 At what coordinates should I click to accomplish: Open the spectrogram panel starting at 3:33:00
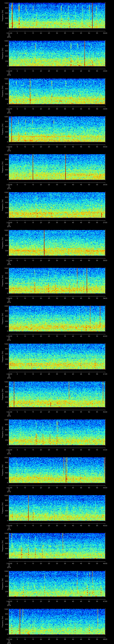pos(57,91)
